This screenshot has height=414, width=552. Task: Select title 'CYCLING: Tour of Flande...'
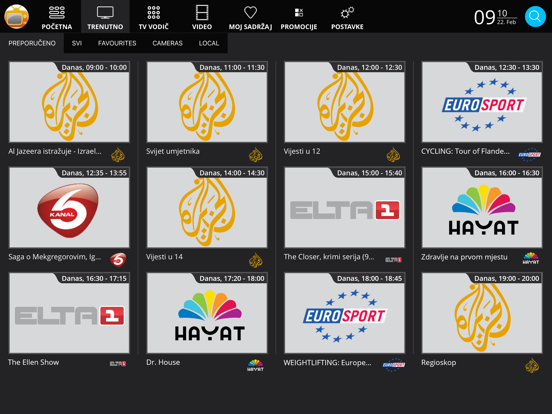coord(465,151)
